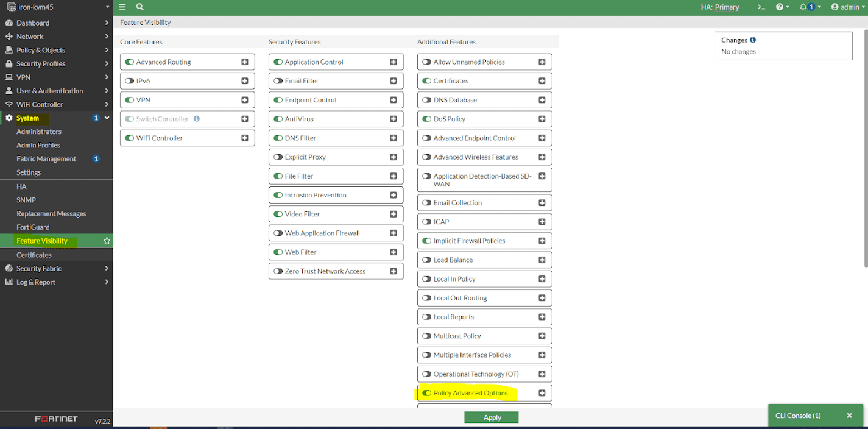Screen dimensions: 868x429
Task: Click the plus icon on Email Filter
Action: pos(393,80)
